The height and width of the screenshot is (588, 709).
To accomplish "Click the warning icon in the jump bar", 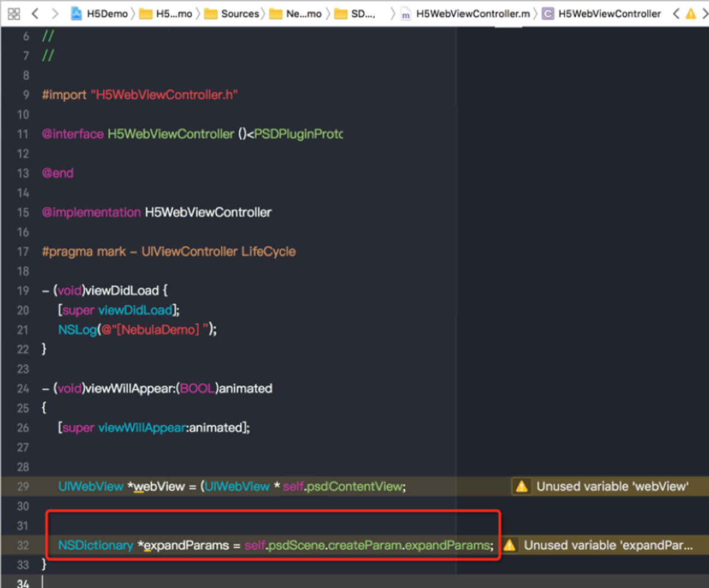I will [691, 14].
